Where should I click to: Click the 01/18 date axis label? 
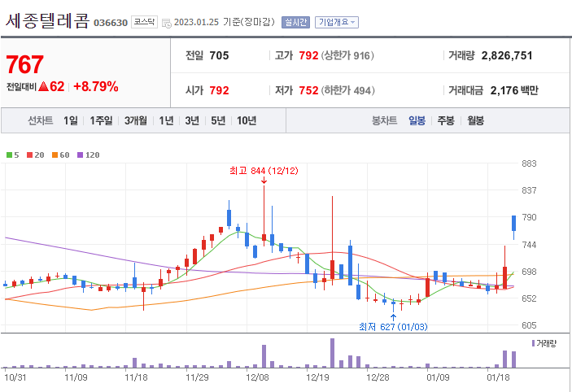498,377
